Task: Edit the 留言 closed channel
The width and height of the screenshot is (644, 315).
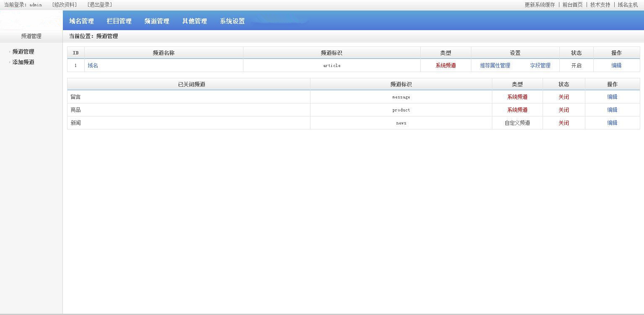Action: 612,97
